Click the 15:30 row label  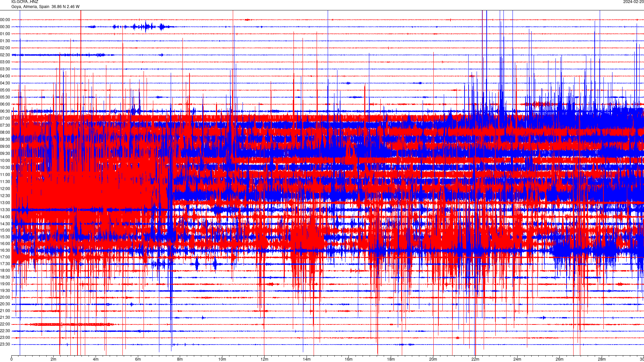coord(5,237)
